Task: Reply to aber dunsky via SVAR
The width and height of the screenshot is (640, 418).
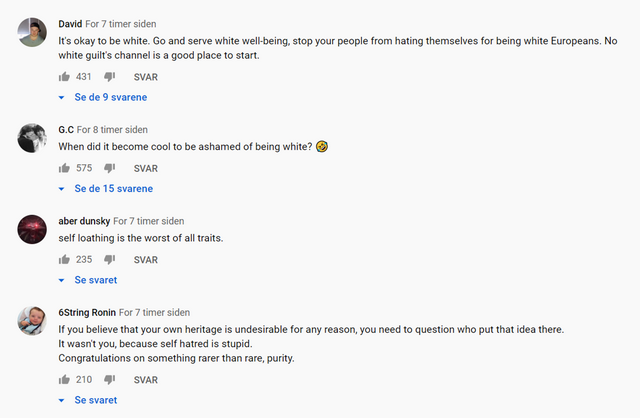Action: (x=146, y=260)
